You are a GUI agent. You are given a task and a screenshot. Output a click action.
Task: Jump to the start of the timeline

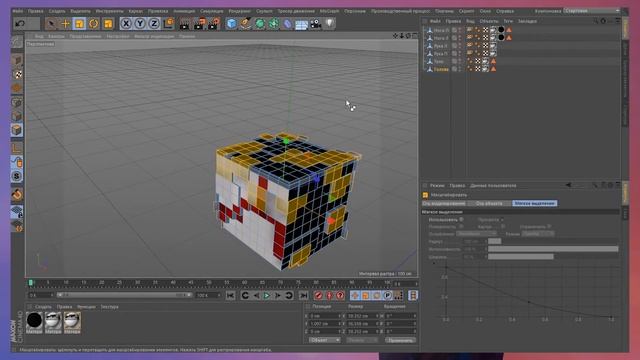point(230,296)
